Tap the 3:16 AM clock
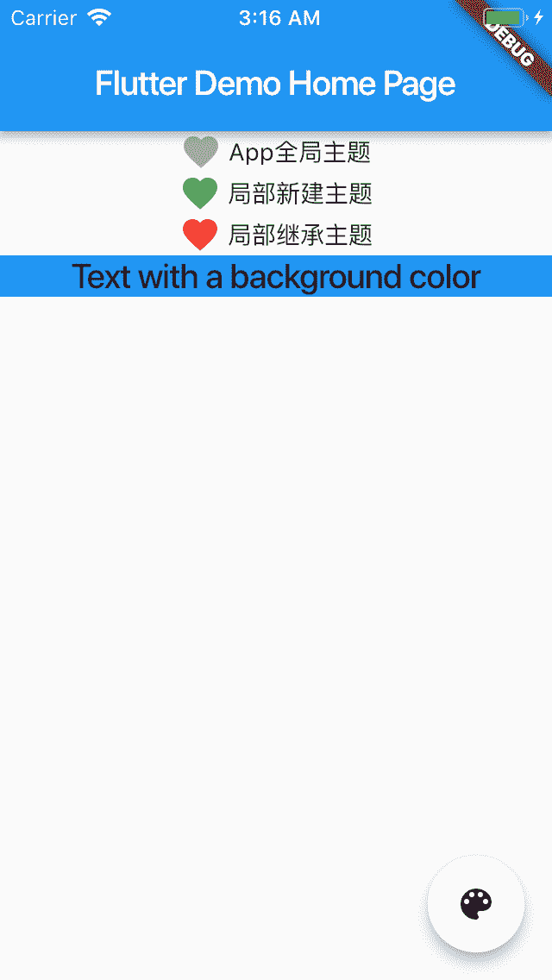Image resolution: width=552 pixels, height=980 pixels. pyautogui.click(x=279, y=18)
